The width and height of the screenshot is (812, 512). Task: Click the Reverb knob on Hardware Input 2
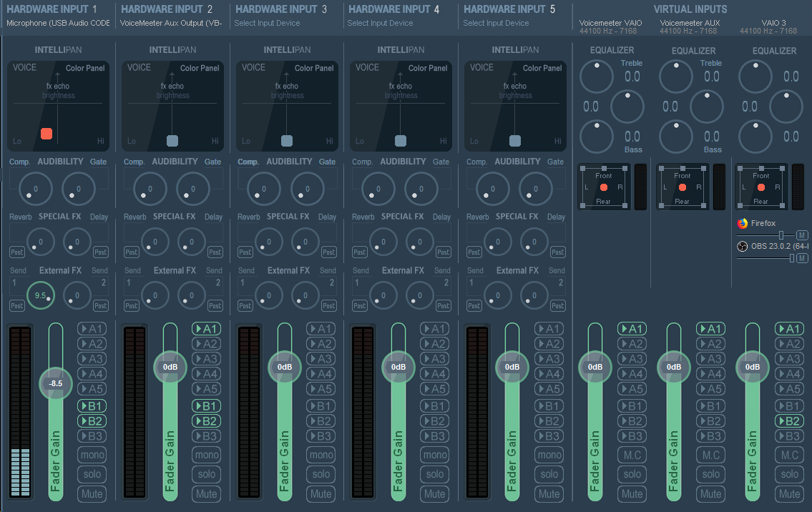(x=155, y=242)
